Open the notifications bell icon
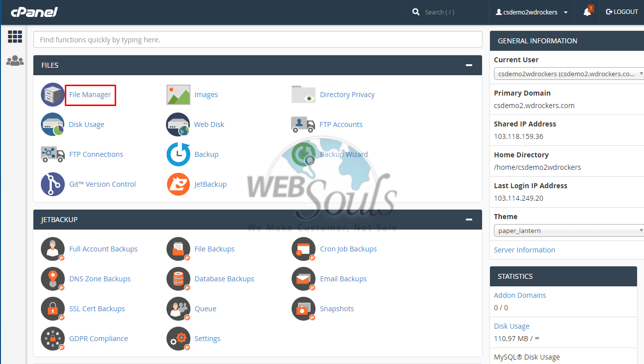The width and height of the screenshot is (644, 364). coord(588,11)
